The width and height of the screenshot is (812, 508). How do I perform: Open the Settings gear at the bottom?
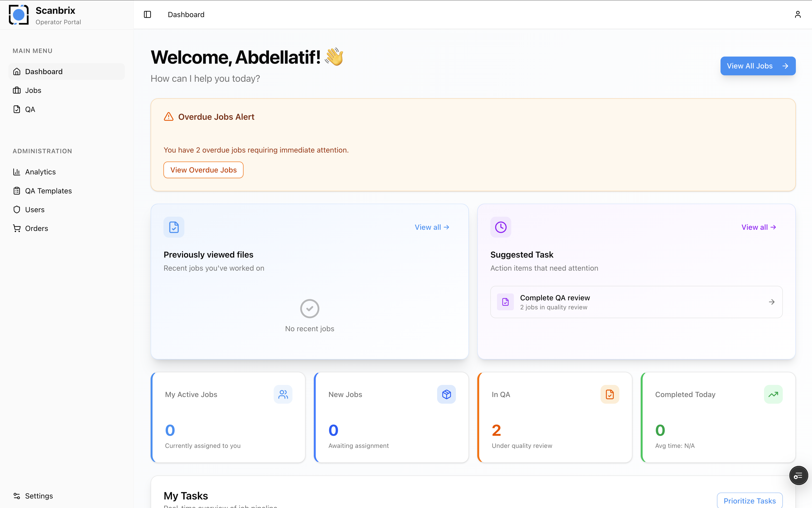point(17,496)
